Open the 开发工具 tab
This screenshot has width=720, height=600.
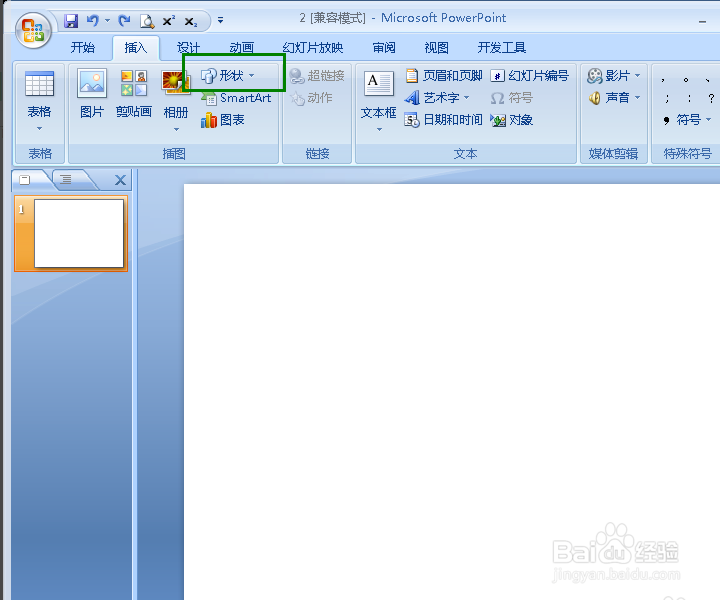[501, 47]
